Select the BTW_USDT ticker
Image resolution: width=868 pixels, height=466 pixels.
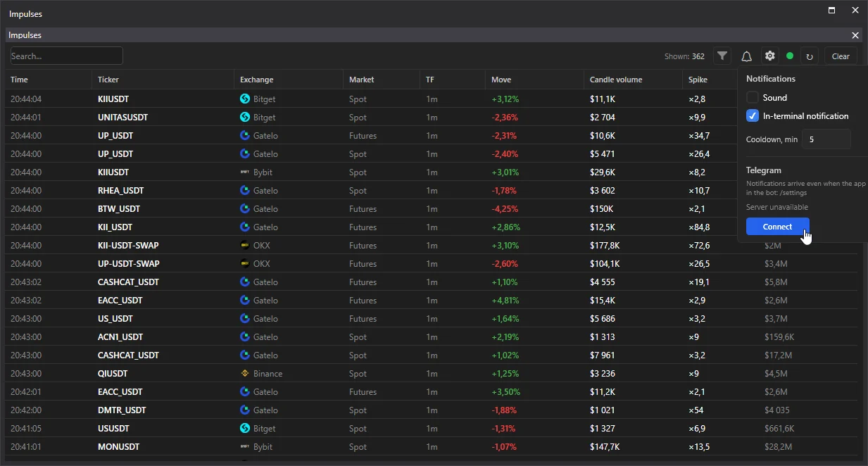(119, 209)
